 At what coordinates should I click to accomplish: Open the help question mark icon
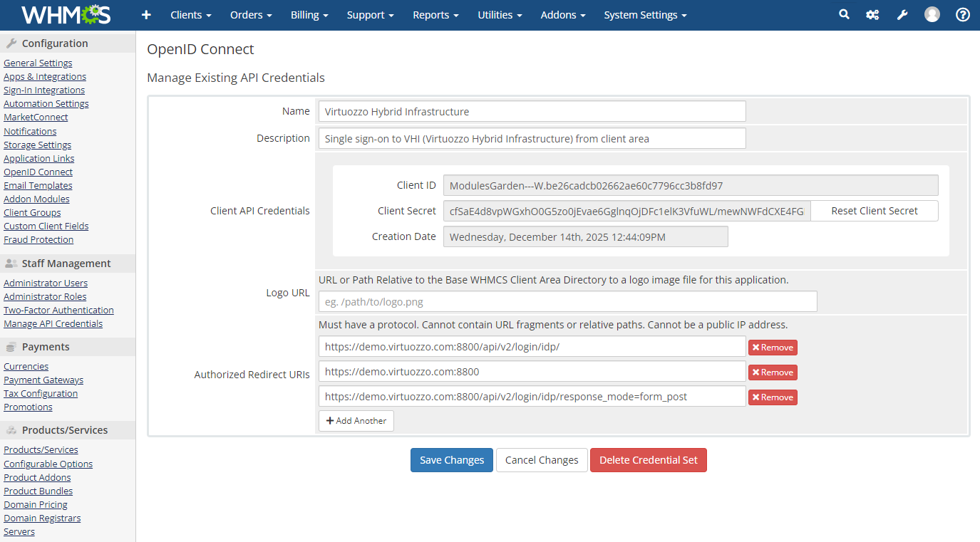click(x=963, y=14)
